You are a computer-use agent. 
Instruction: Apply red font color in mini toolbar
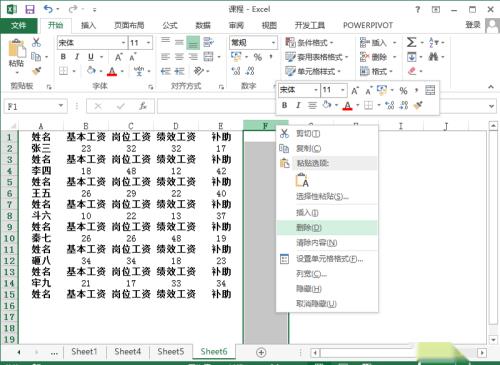tap(347, 106)
